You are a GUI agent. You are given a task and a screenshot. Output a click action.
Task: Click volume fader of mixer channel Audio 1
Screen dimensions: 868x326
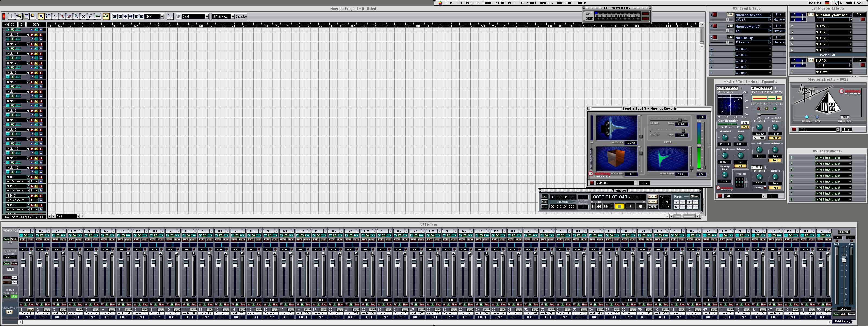click(x=23, y=263)
